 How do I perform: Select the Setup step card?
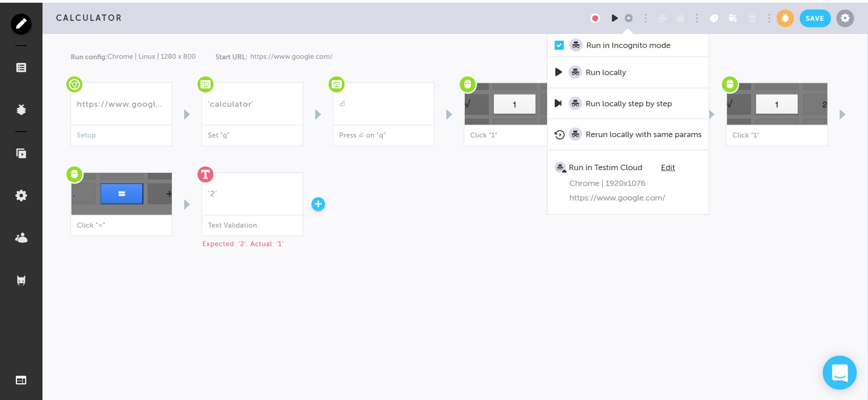tap(121, 114)
